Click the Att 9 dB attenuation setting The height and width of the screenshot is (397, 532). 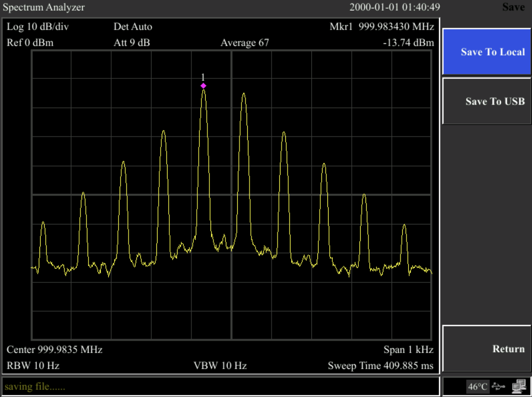(131, 43)
